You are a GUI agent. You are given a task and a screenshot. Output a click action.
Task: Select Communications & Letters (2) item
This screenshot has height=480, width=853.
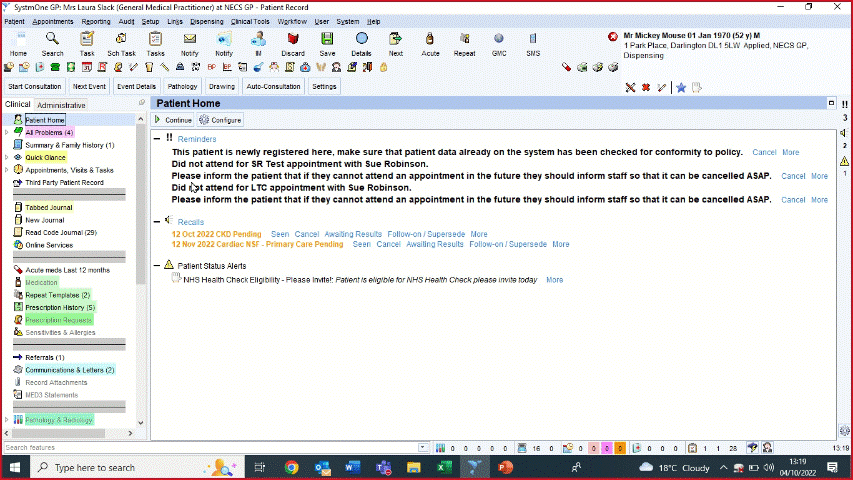tap(70, 370)
